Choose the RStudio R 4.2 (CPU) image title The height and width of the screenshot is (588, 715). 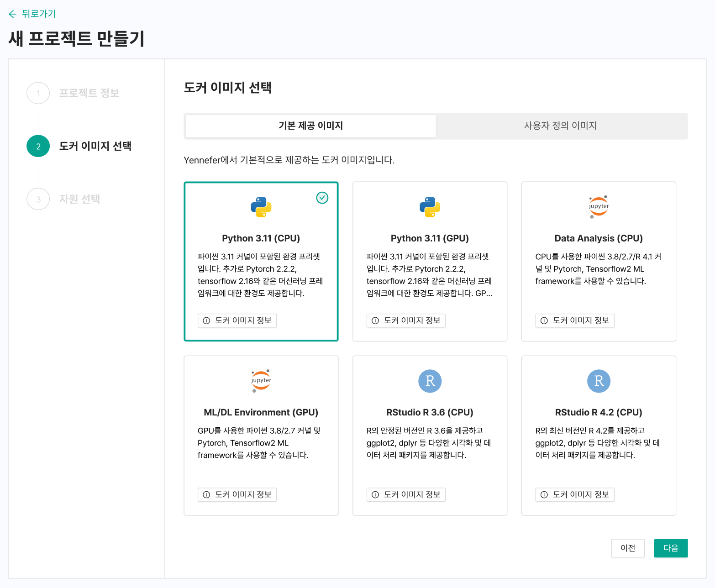click(x=598, y=412)
